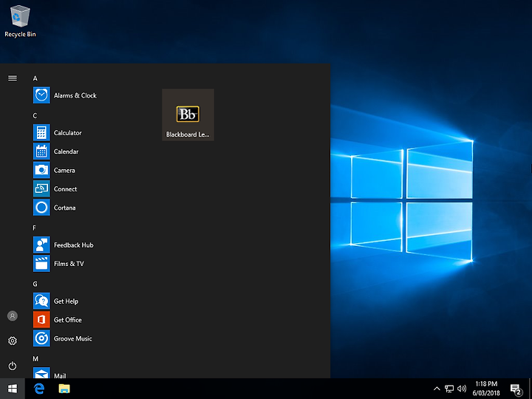The width and height of the screenshot is (532, 399).
Task: Open Groove Music app
Action: pyautogui.click(x=41, y=338)
